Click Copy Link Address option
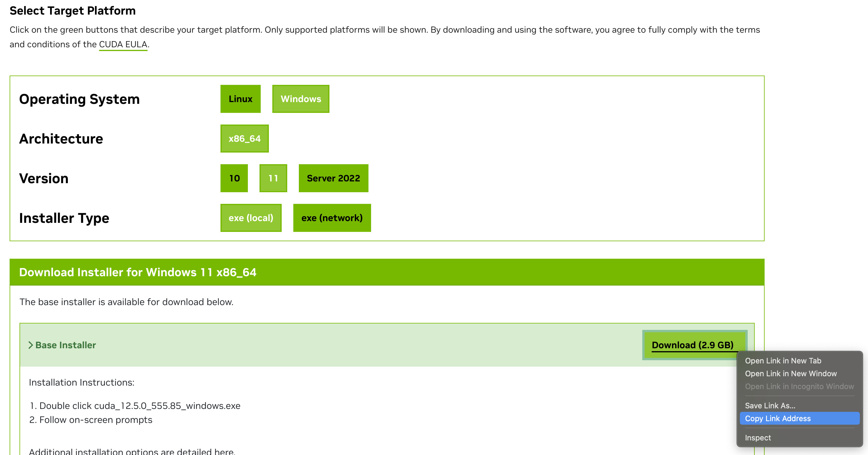This screenshot has height=455, width=868. 778,418
